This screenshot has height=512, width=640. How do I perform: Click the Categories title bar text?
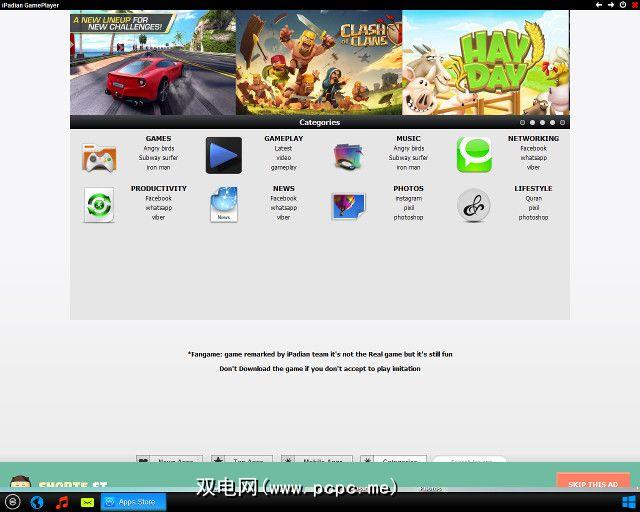320,122
